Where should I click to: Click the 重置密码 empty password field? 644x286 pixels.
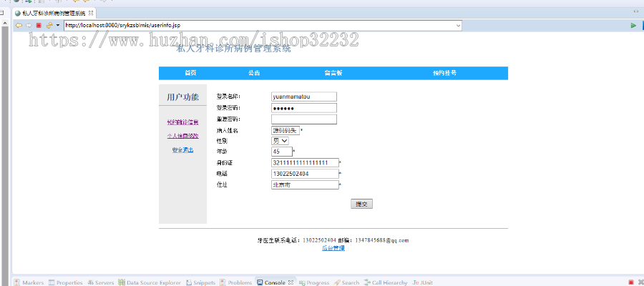(303, 119)
